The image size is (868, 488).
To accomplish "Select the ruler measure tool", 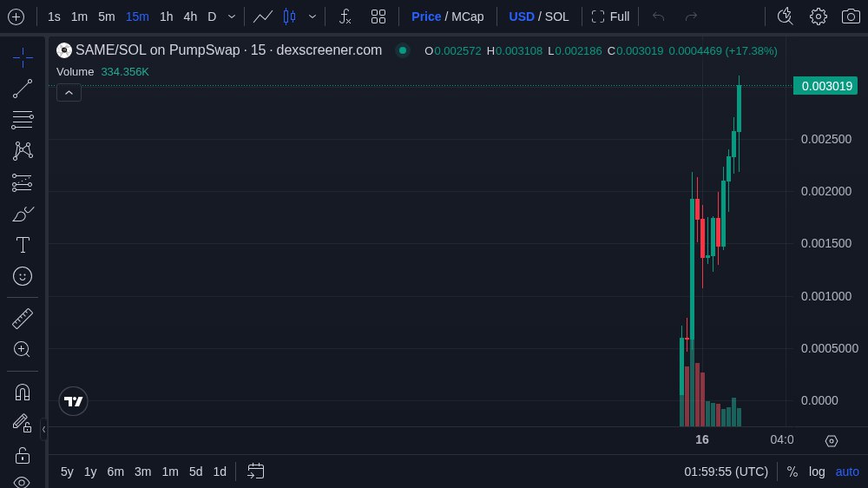I will (23, 319).
